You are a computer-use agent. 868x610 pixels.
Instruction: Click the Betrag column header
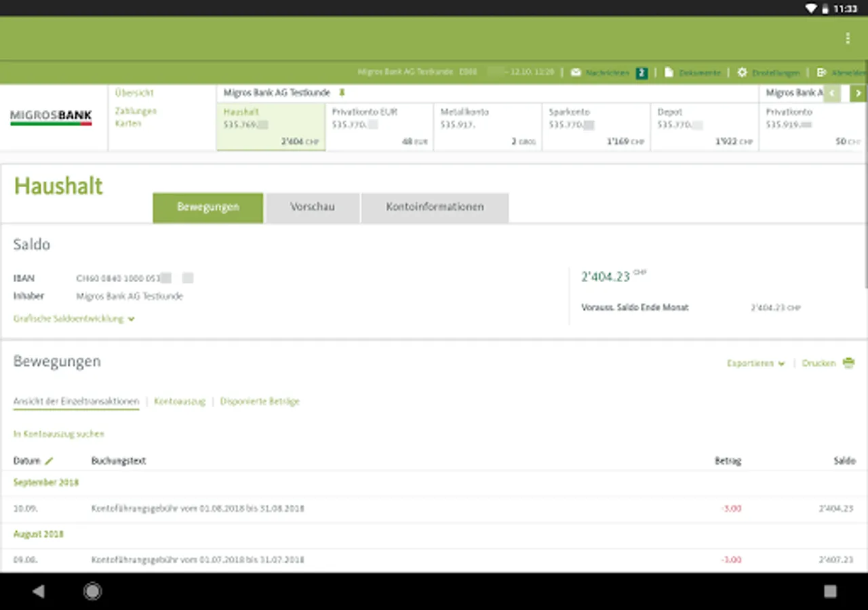pyautogui.click(x=728, y=461)
